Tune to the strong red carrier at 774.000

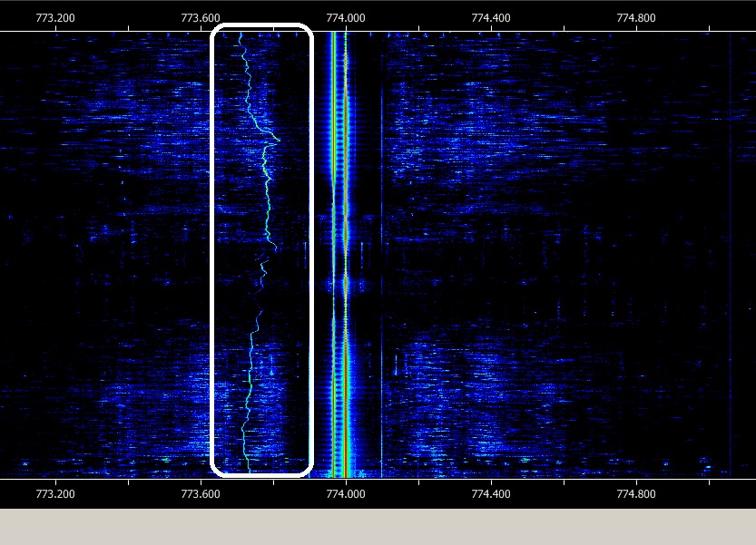[346, 256]
